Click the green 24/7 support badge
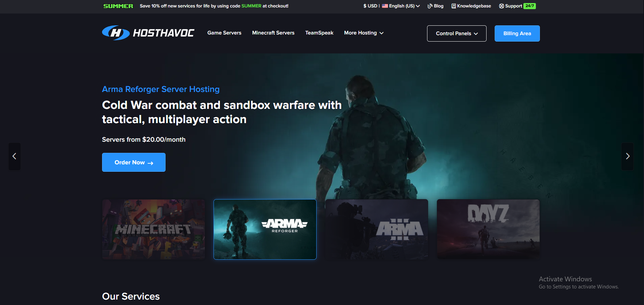 [529, 6]
